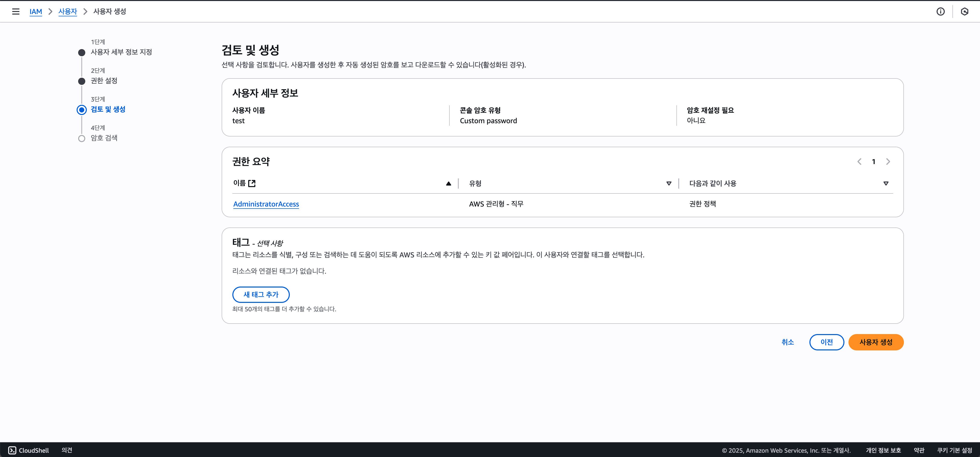Open the AdministratorAccess policy link
The image size is (980, 457).
pos(266,204)
